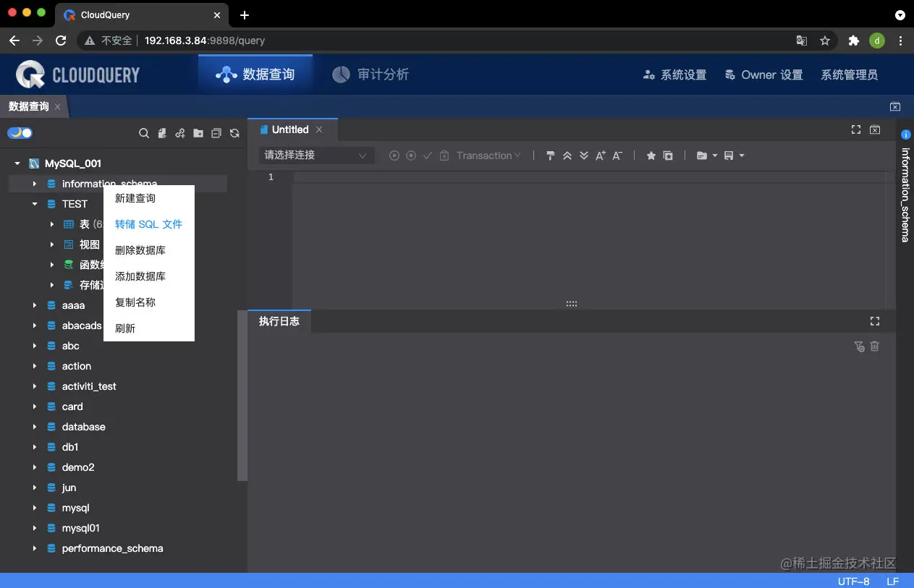Click the run query play icon
This screenshot has height=588, width=914.
[394, 155]
